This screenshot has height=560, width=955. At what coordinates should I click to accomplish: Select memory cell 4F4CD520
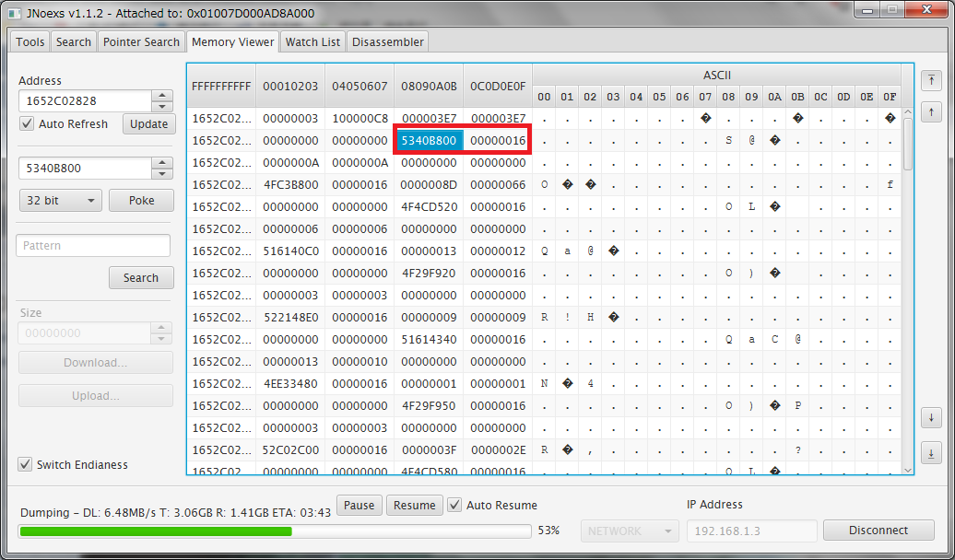(429, 207)
